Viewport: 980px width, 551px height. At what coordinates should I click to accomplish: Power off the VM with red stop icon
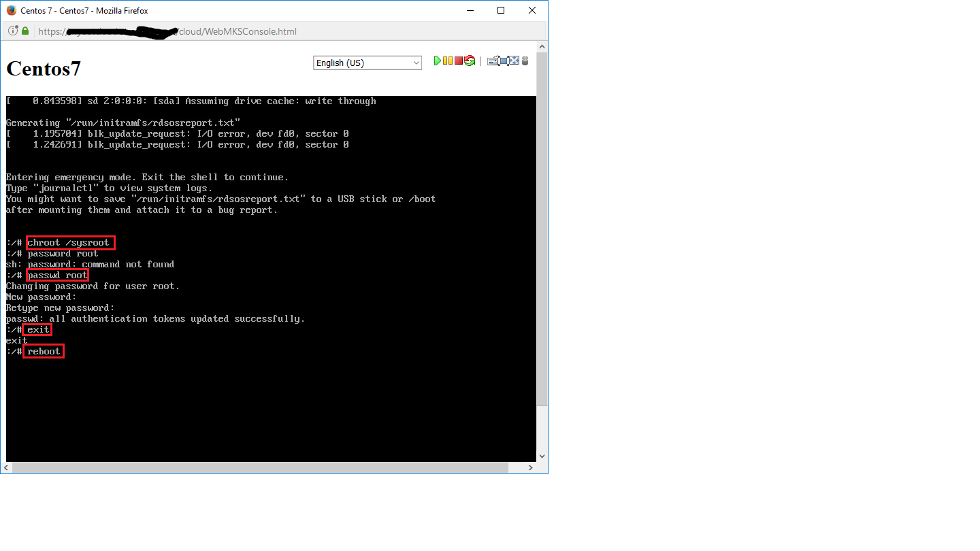(459, 61)
